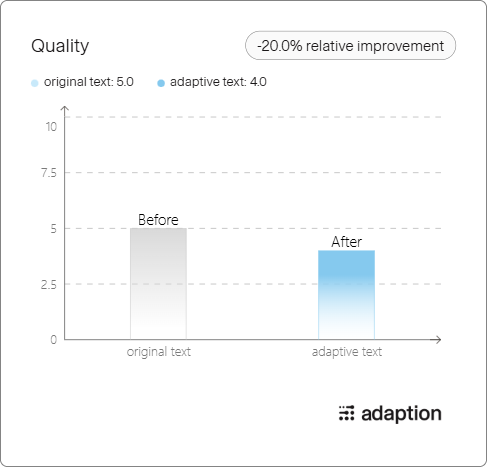
Task: Click the adaptive text legend dot
Action: 161,83
